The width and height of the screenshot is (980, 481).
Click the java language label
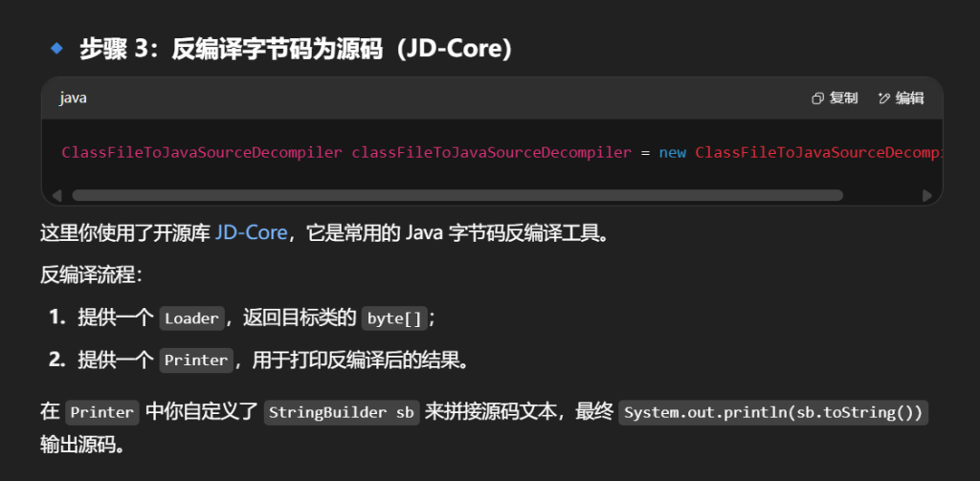click(x=74, y=98)
